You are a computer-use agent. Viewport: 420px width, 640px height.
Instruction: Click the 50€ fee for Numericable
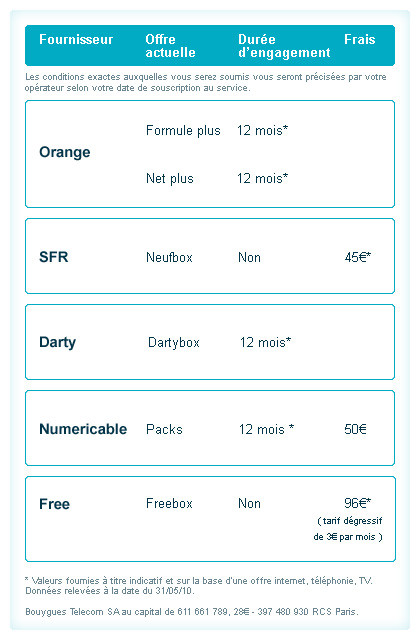click(x=356, y=429)
